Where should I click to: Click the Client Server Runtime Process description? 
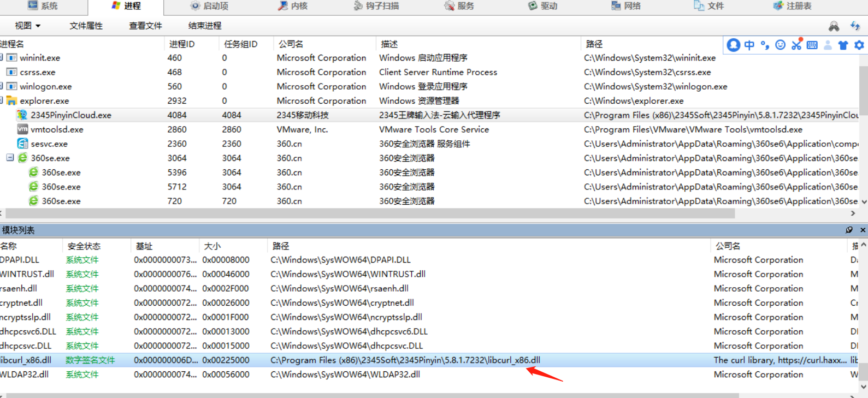click(x=438, y=72)
